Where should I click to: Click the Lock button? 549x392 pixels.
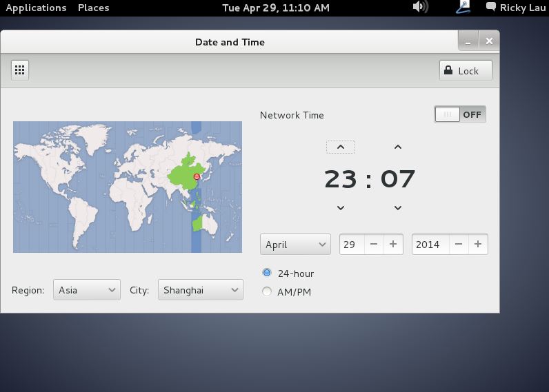tap(466, 70)
